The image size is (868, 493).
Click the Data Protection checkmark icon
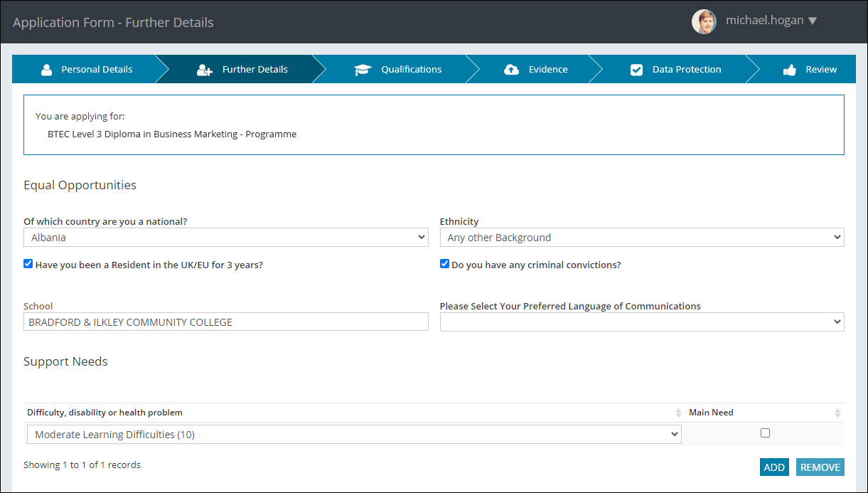click(x=636, y=70)
